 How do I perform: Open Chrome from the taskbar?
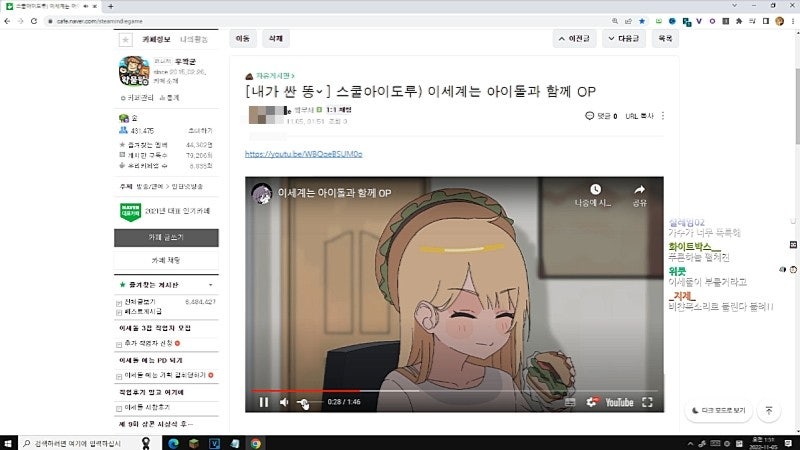[x=256, y=443]
